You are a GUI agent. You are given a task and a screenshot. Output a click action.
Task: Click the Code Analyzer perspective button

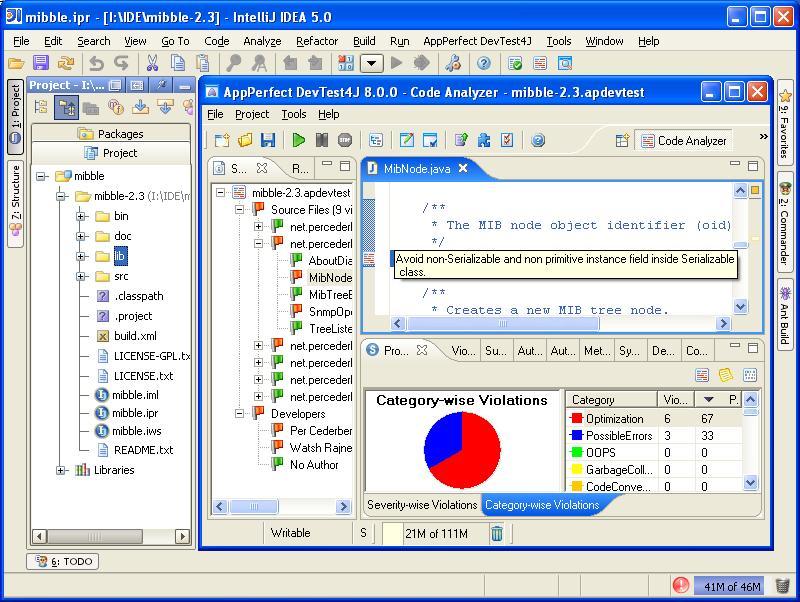(684, 141)
